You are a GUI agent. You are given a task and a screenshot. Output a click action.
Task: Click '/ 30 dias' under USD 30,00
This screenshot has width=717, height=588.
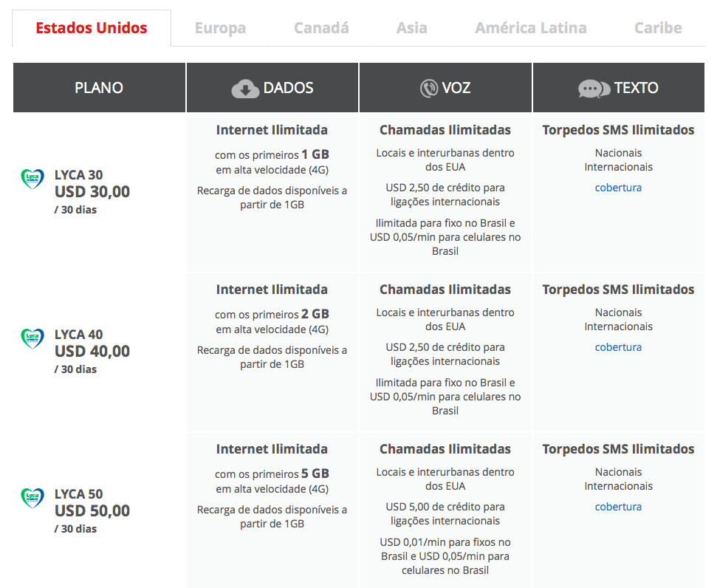[x=75, y=210]
